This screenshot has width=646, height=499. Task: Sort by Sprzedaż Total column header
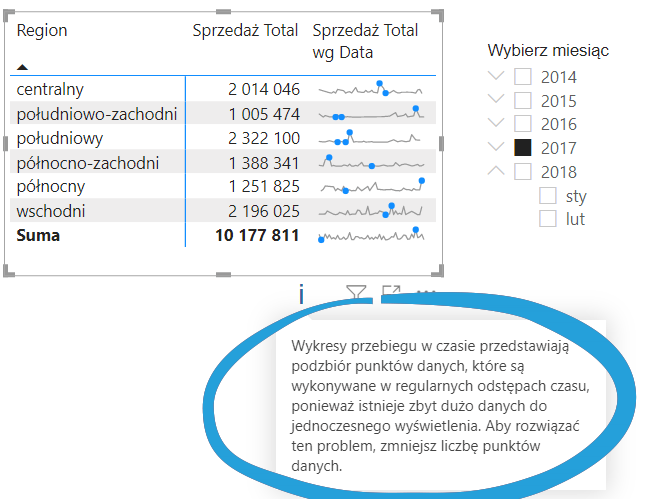tap(245, 30)
